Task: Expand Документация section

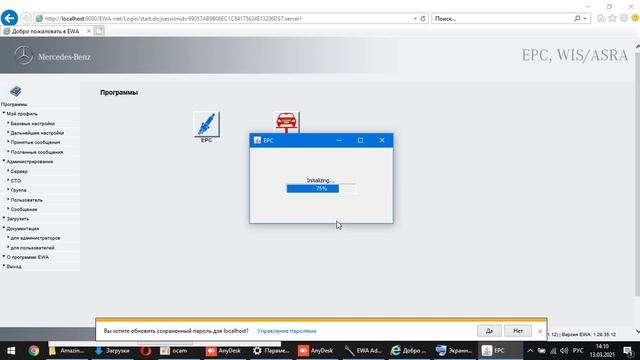Action: tap(22, 229)
